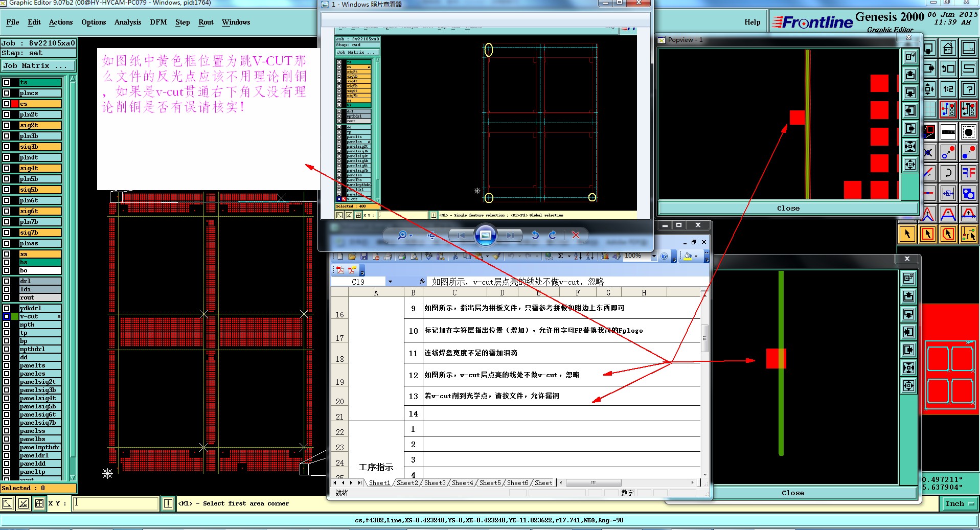The width and height of the screenshot is (980, 530).
Task: Close the Popview - 1 window via Close button
Action: 788,208
